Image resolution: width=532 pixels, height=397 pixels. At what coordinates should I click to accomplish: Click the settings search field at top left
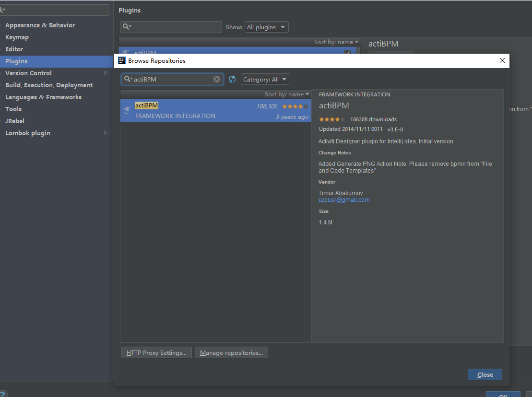coord(54,10)
